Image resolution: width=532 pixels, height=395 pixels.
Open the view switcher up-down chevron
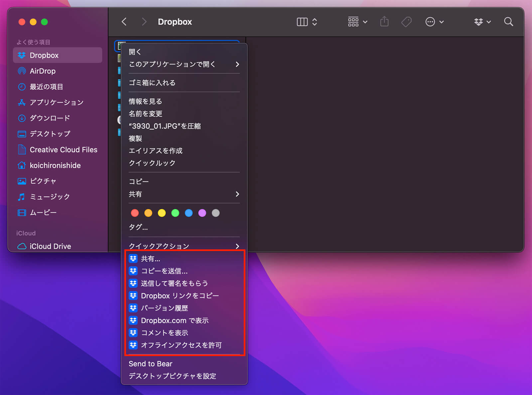(x=315, y=22)
